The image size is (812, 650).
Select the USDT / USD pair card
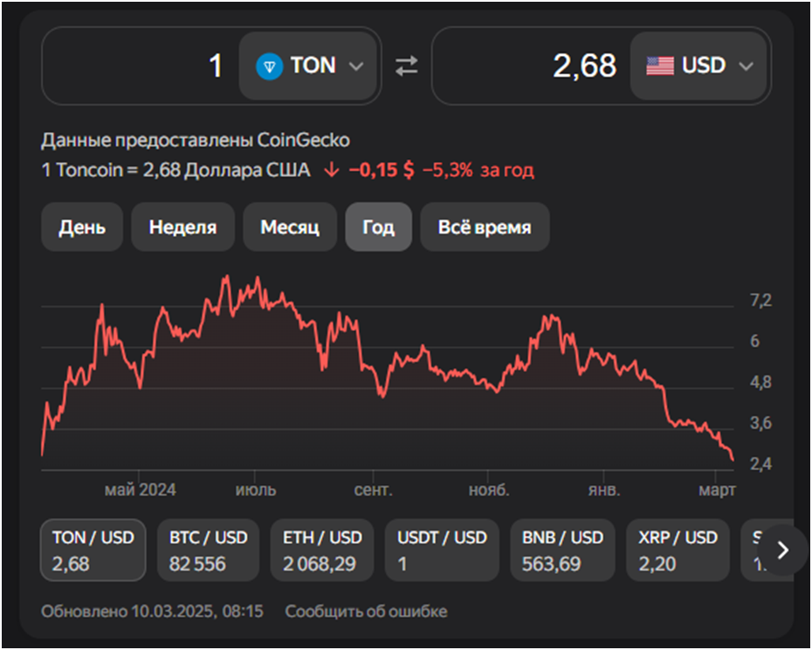click(443, 550)
